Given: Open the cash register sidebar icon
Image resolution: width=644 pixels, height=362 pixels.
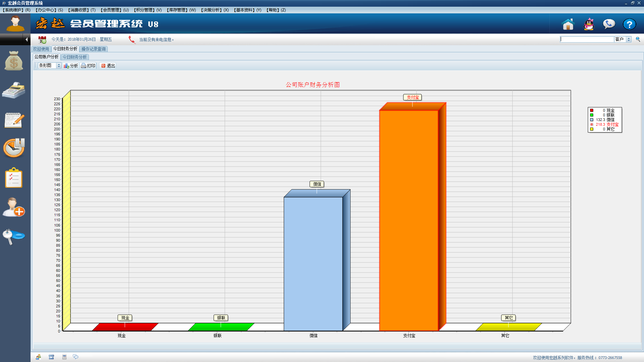Looking at the screenshot, I should pos(14,90).
